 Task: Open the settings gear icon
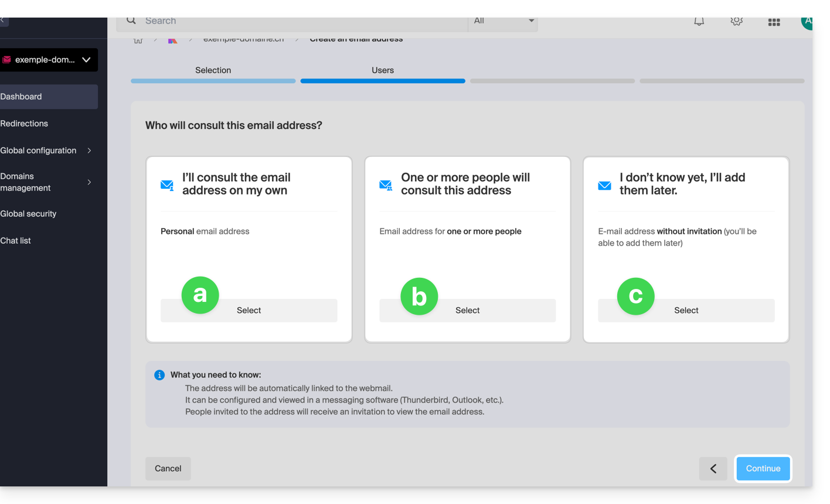[736, 22]
